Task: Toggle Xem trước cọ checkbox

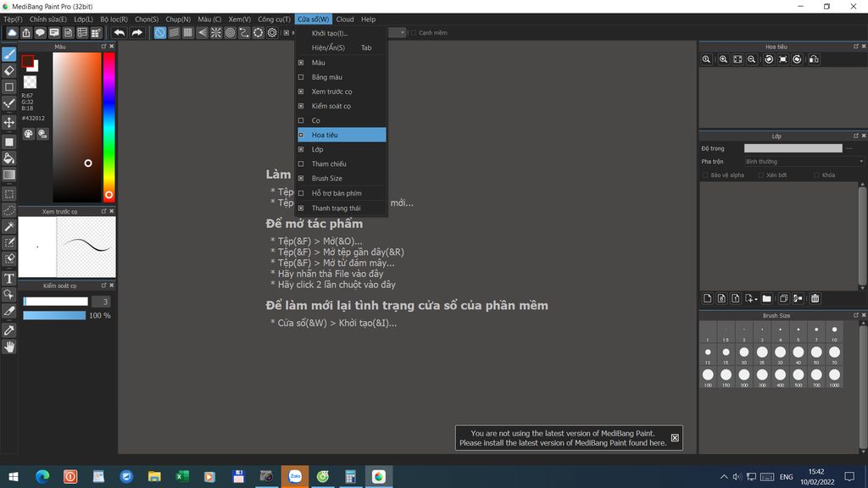Action: (301, 91)
